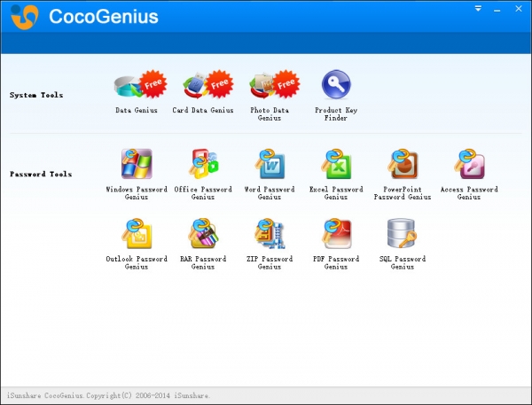The image size is (532, 405).
Task: Launch the Access Password Genius icon
Action: pyautogui.click(x=469, y=164)
